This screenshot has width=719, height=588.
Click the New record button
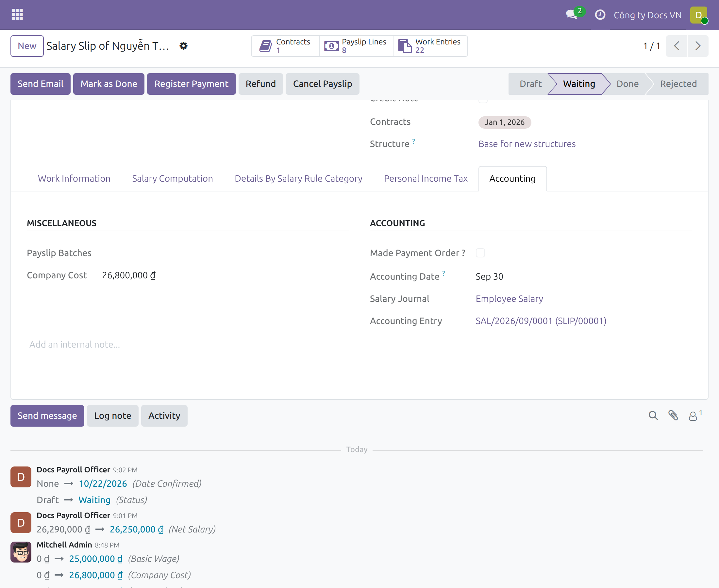pos(27,46)
